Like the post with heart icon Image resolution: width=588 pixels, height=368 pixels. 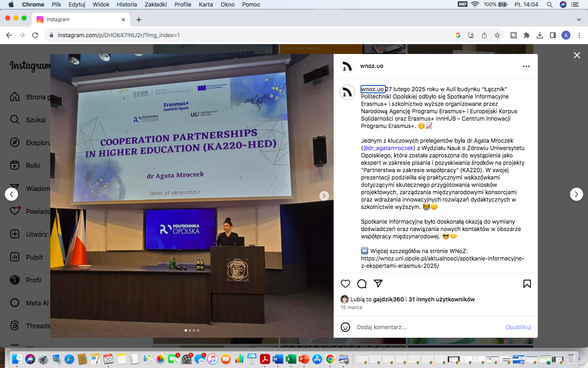(x=345, y=284)
